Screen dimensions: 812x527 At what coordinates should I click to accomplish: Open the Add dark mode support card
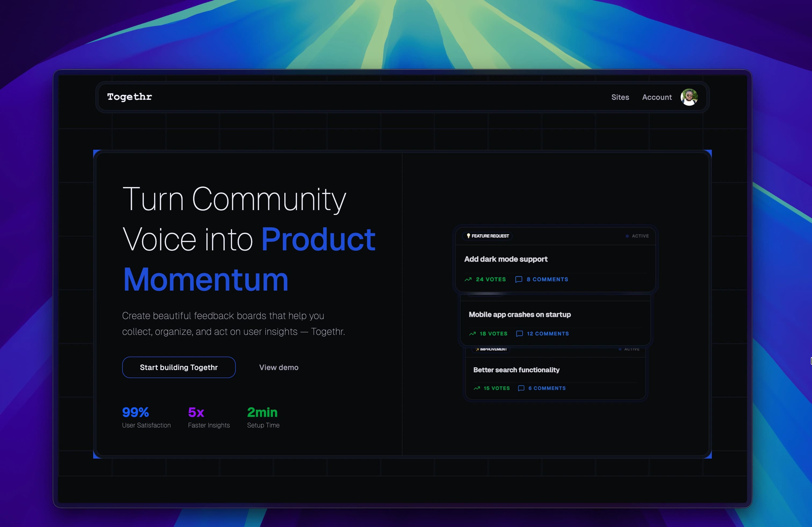tap(506, 259)
